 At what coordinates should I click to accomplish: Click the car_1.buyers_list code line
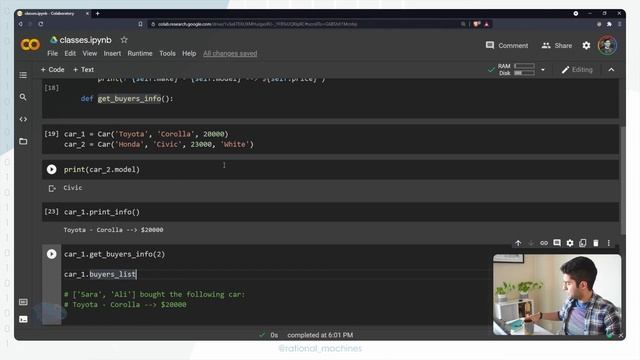100,274
